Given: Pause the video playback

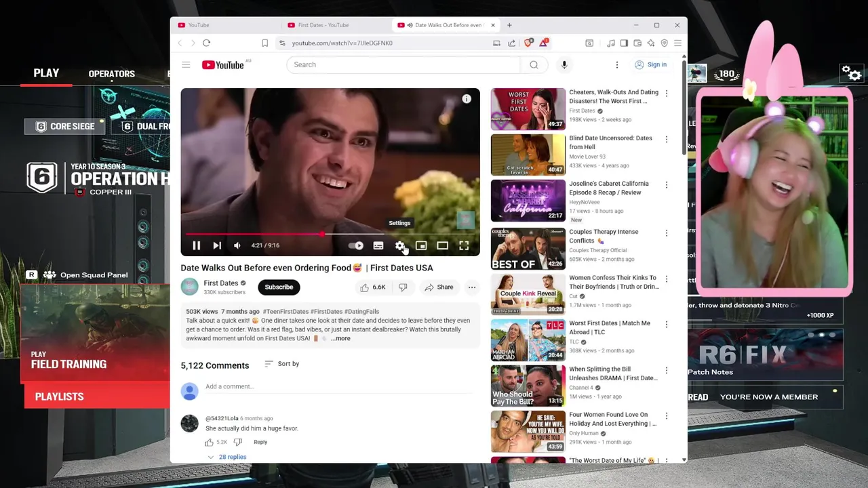Looking at the screenshot, I should tap(196, 245).
